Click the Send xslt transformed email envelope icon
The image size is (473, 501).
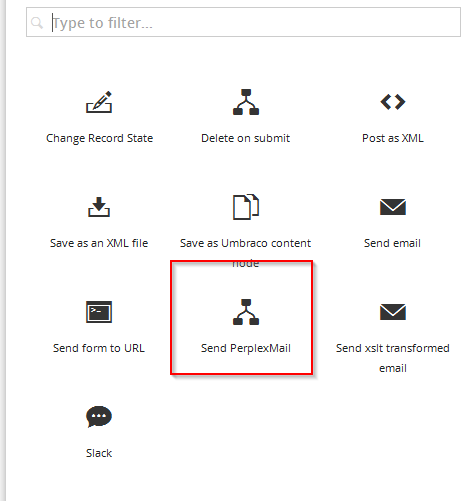393,312
